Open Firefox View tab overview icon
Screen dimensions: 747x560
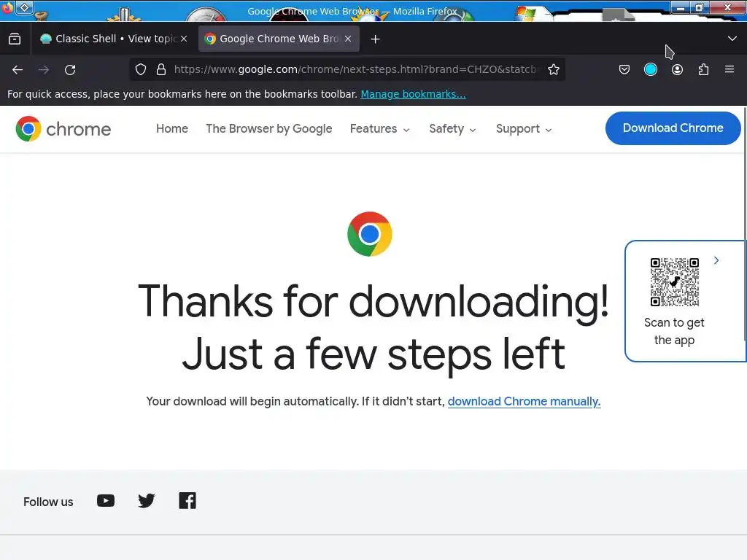coord(15,39)
